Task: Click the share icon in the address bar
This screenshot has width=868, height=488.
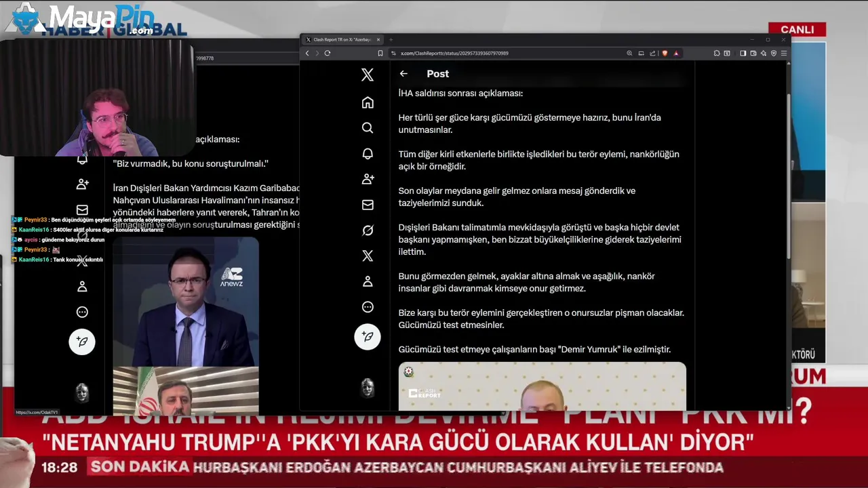Action: (x=652, y=53)
